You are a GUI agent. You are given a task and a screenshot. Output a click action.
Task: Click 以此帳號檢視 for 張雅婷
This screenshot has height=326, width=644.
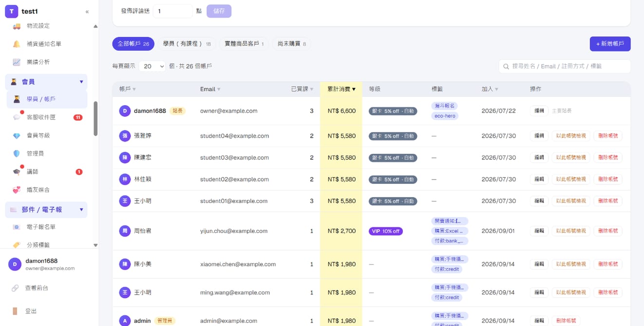pyautogui.click(x=571, y=136)
